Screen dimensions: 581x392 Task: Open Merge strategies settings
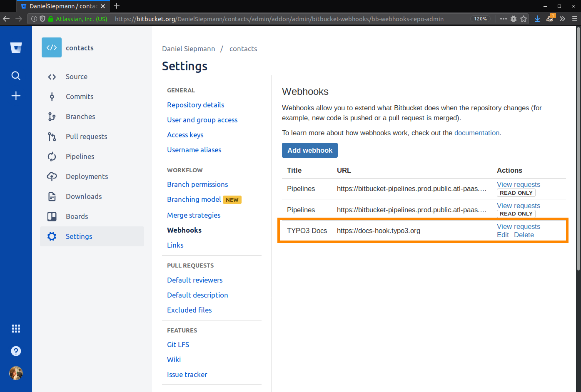click(x=194, y=215)
